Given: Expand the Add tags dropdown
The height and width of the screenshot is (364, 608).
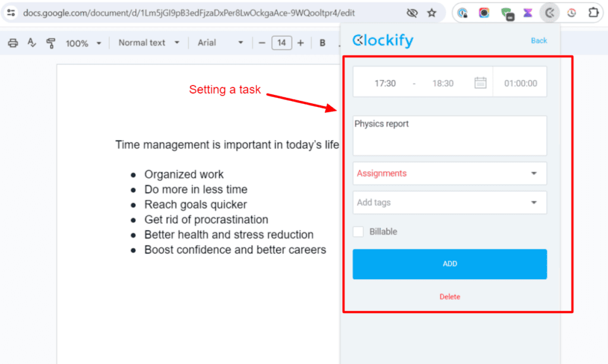Looking at the screenshot, I should pos(449,202).
